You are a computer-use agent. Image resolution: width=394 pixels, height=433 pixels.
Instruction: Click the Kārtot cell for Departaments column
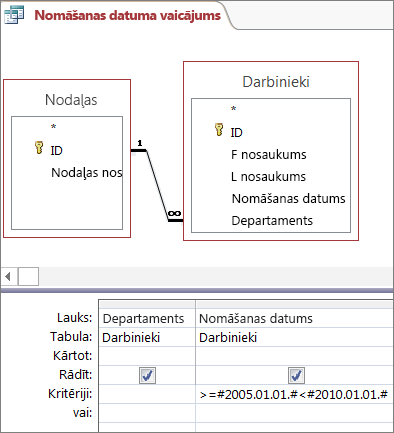[x=147, y=356]
